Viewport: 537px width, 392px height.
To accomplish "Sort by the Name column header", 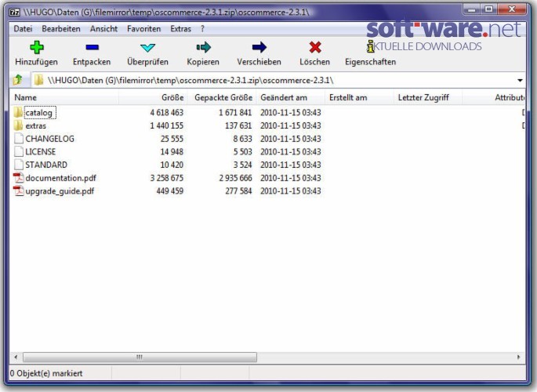I will point(64,97).
